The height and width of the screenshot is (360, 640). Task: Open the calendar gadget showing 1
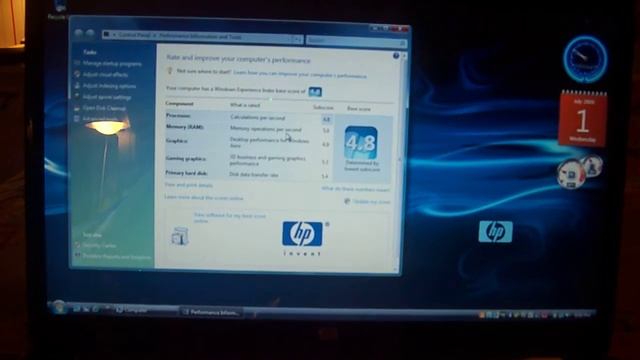[583, 119]
